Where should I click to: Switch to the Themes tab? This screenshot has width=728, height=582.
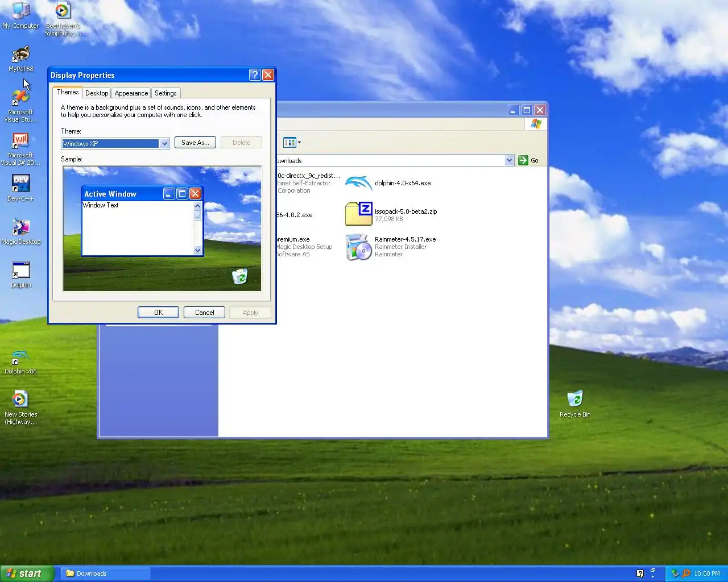tap(68, 92)
